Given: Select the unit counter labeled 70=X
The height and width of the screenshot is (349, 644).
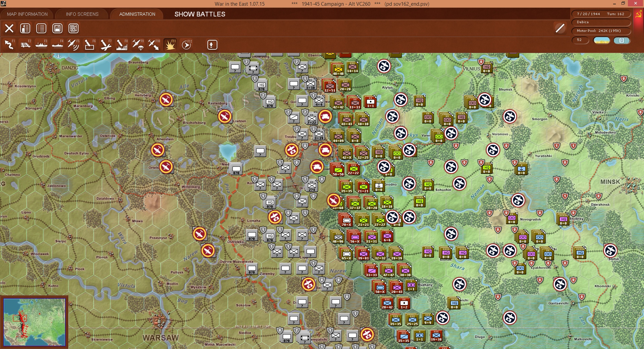Looking at the screenshot, I should coord(346,220).
